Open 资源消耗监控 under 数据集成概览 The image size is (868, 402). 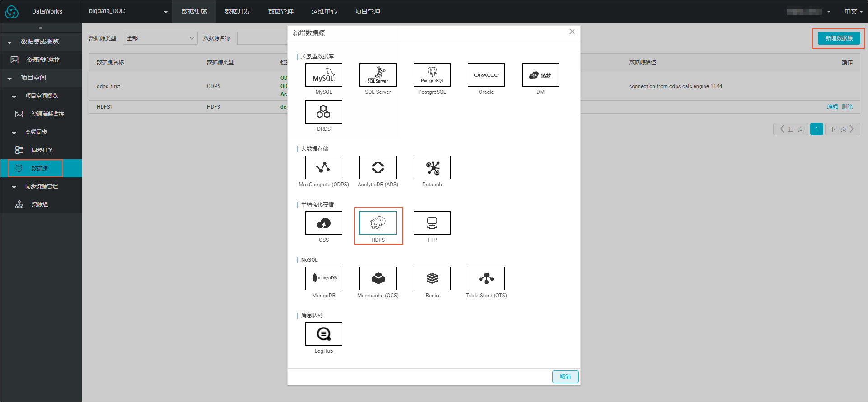point(41,60)
